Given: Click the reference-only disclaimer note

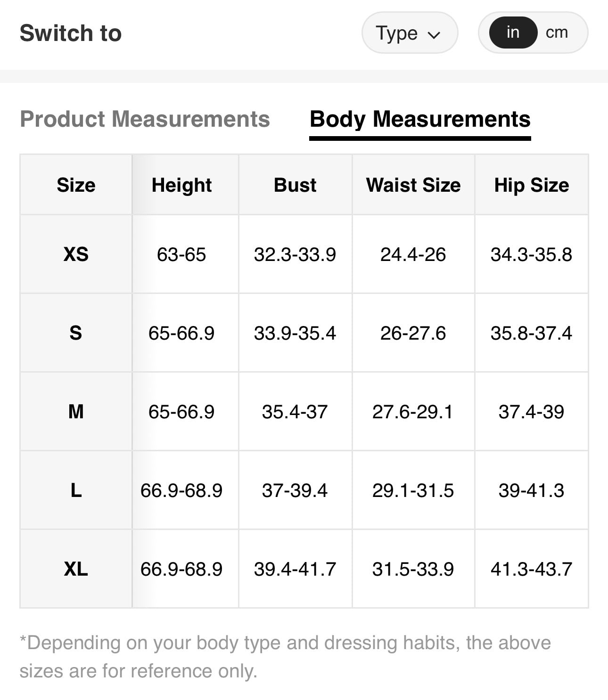Looking at the screenshot, I should 285,657.
